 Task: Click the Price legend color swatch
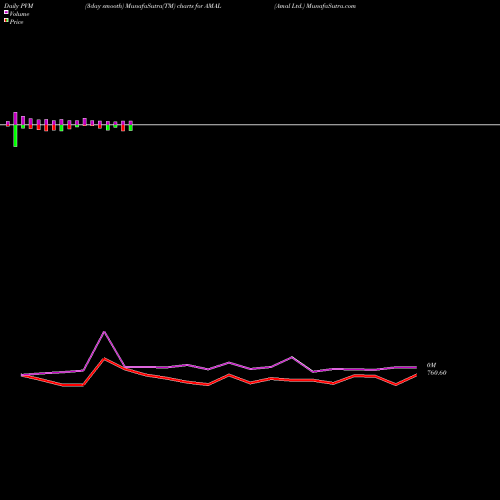click(6, 20)
